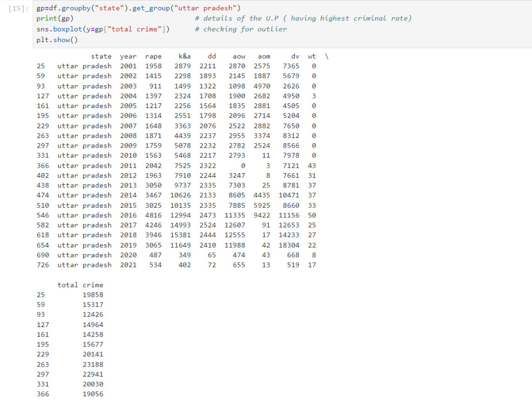Viewport: 532px width, 400px height.
Task: Click the rape value 4816
Action: pyautogui.click(x=153, y=215)
